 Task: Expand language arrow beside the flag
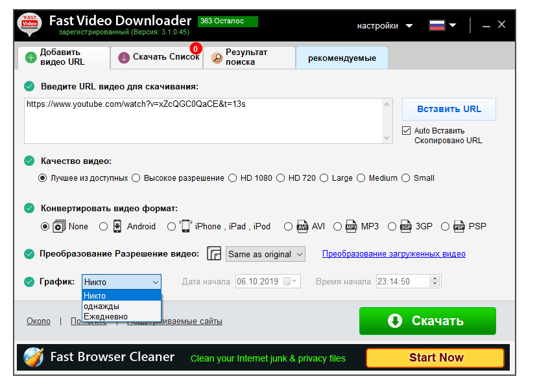(x=453, y=25)
